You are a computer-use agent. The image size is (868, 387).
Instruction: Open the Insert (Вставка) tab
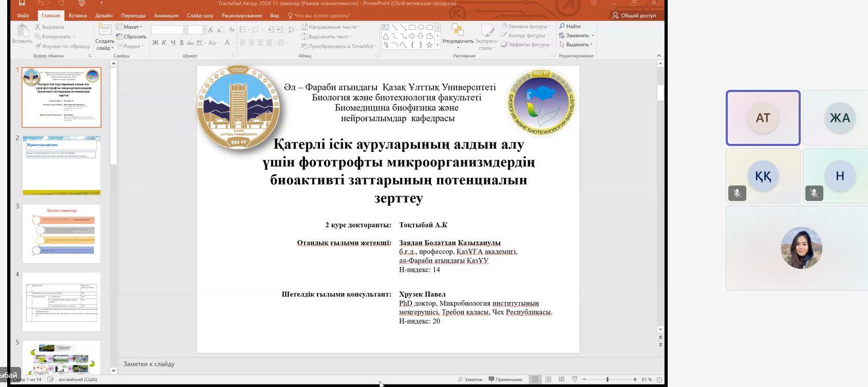tap(78, 15)
